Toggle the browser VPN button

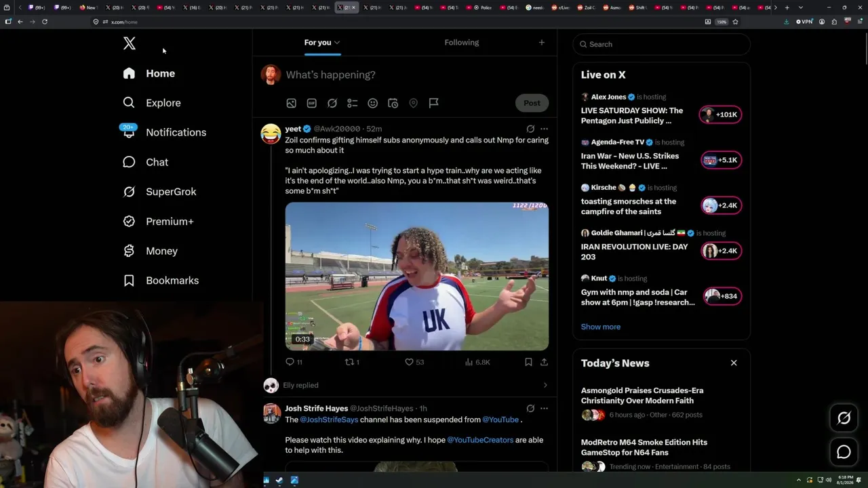click(804, 22)
